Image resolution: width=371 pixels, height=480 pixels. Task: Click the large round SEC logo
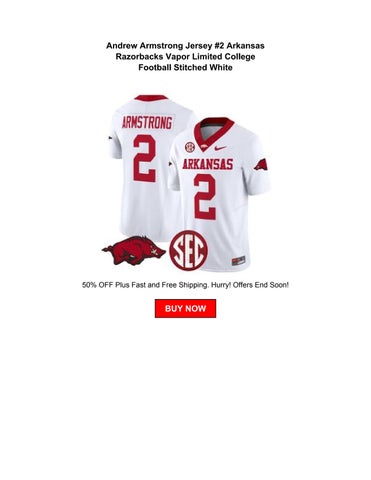tap(189, 250)
